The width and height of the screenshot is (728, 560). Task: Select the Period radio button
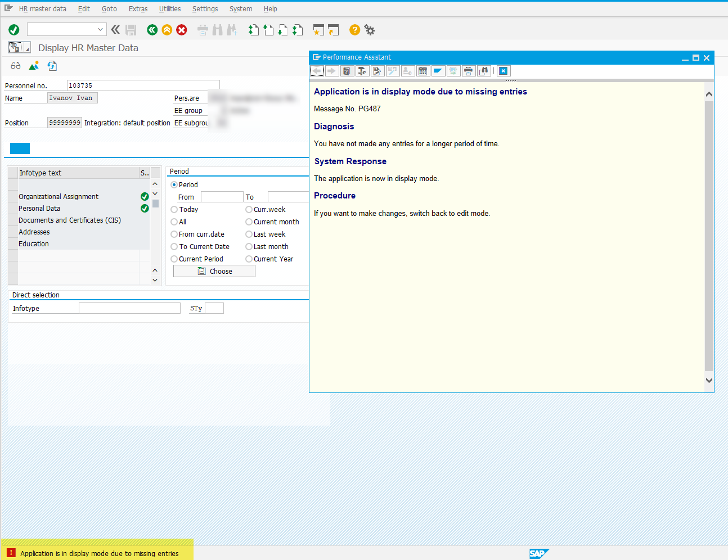pos(174,184)
